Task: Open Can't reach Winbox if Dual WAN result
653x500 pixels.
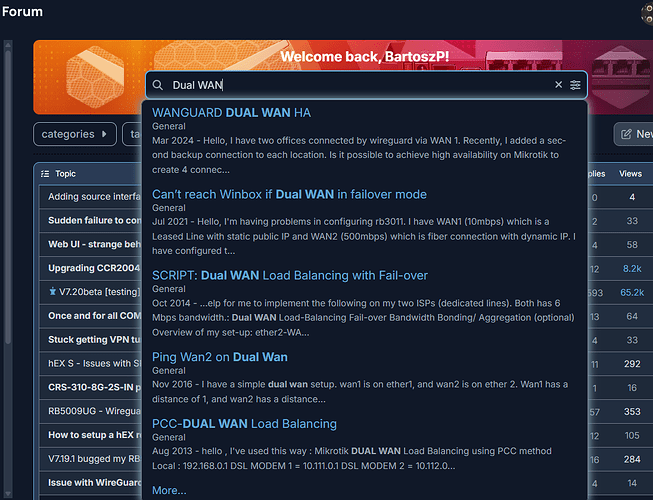Action: 289,194
